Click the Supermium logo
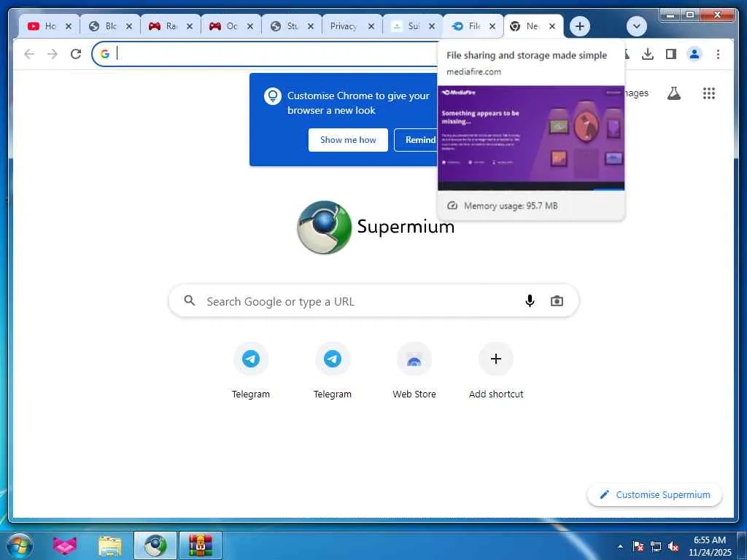 [x=376, y=227]
